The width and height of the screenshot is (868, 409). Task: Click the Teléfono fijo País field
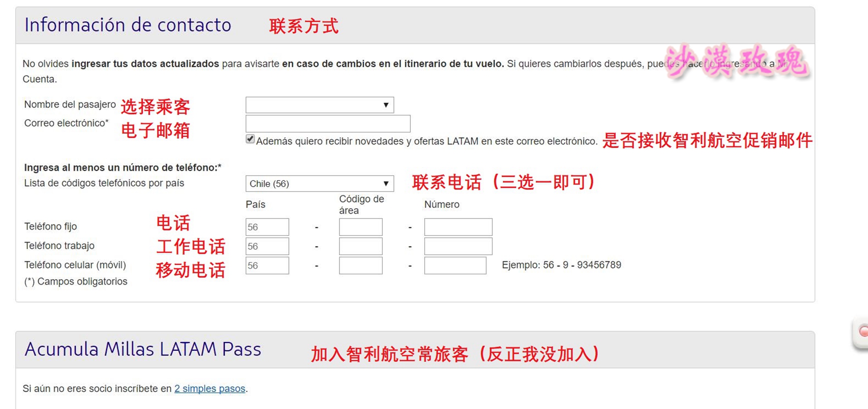coord(267,227)
